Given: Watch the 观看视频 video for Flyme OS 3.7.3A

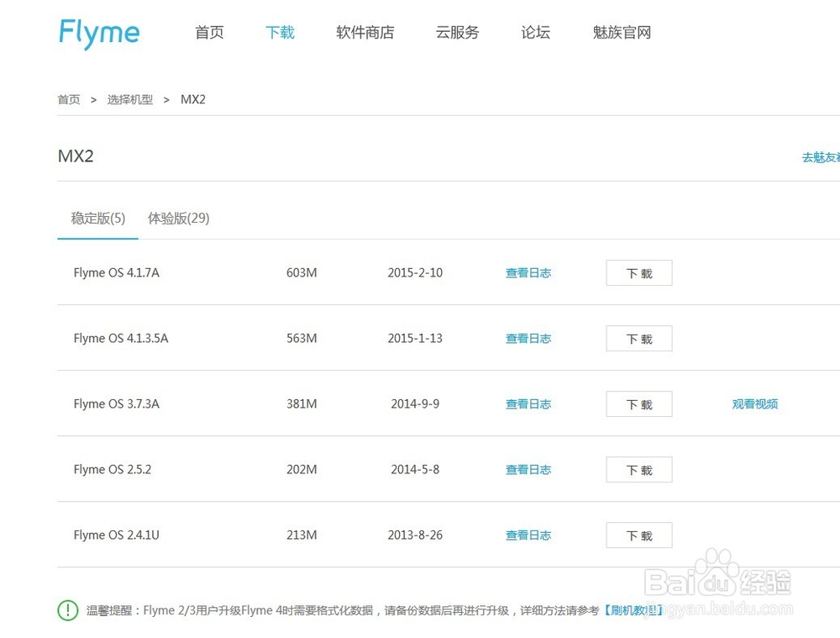Looking at the screenshot, I should [x=754, y=403].
